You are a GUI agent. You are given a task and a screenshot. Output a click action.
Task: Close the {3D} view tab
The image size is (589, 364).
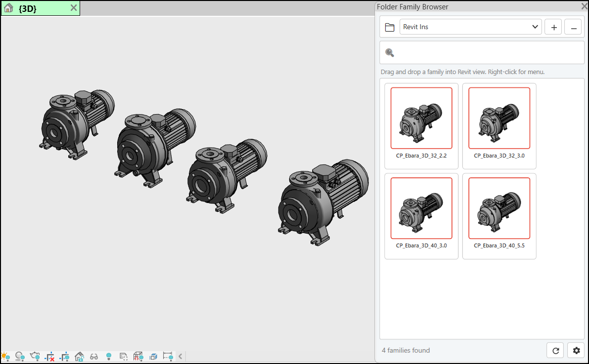[74, 8]
